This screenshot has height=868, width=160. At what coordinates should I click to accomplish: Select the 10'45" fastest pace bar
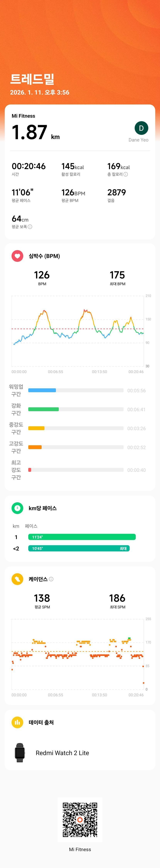pyautogui.click(x=79, y=549)
